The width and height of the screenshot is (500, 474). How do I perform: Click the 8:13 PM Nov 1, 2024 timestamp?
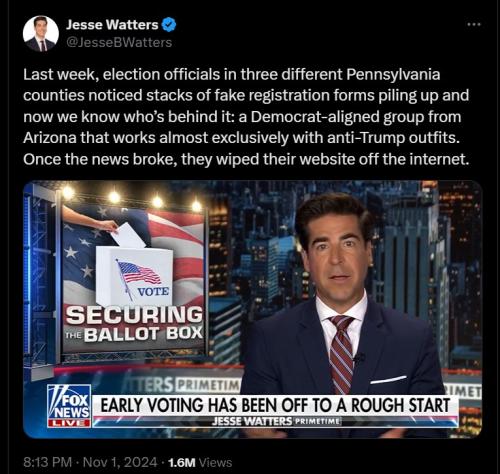(x=90, y=462)
